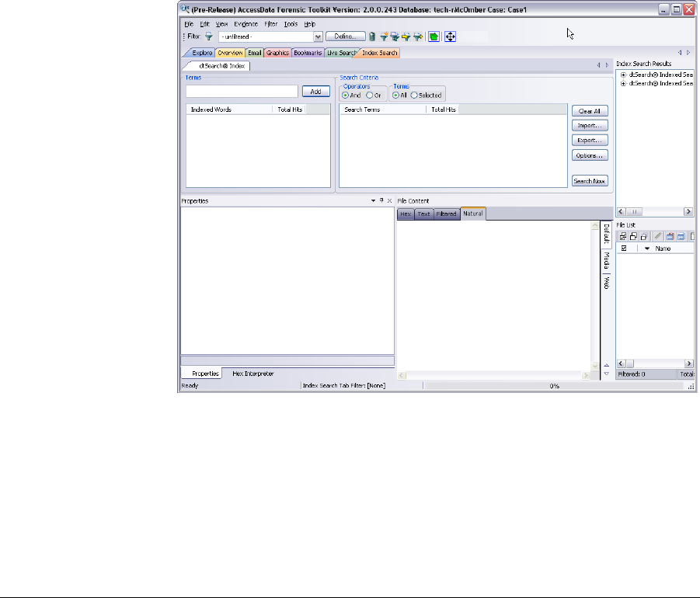The width and height of the screenshot is (700, 598).
Task: Select the All terms radio button
Action: 395,95
